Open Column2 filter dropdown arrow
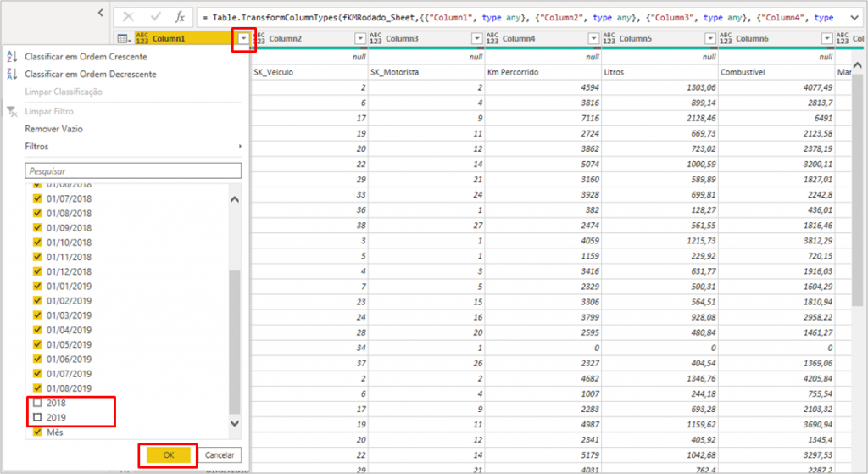The image size is (868, 474). click(360, 38)
